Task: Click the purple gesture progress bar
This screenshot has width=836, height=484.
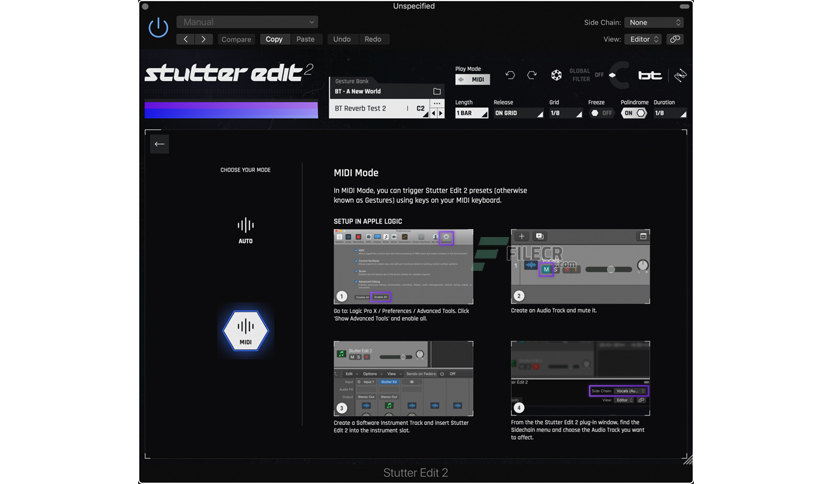Action: [231, 110]
